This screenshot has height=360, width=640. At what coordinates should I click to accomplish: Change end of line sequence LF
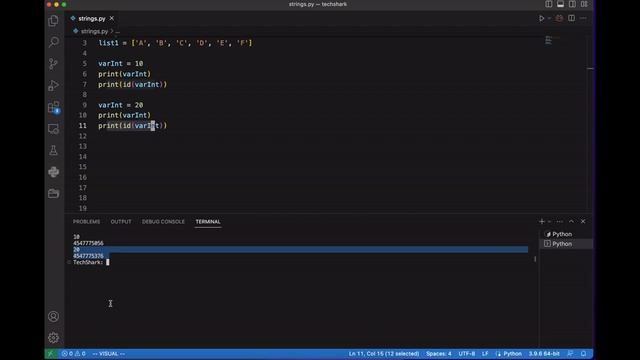click(x=485, y=354)
